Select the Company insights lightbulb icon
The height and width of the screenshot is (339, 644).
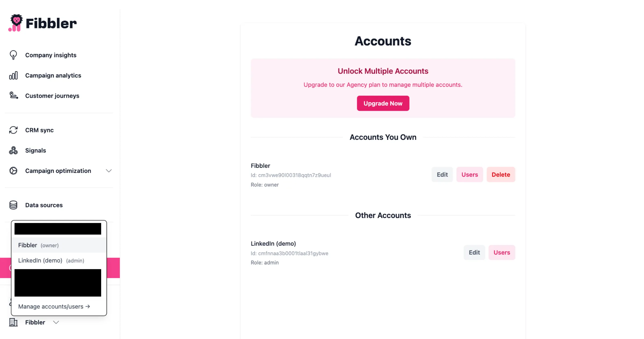pos(13,55)
